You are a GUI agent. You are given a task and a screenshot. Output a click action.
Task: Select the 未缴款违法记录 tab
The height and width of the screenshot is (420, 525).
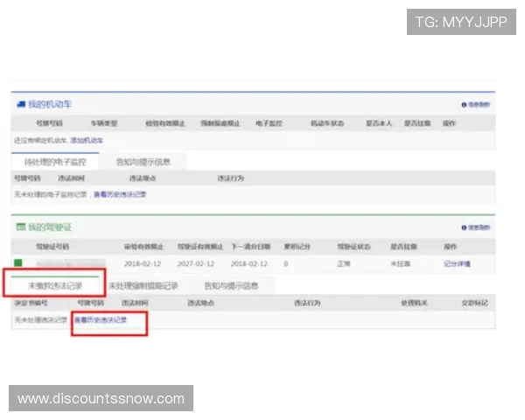55,286
